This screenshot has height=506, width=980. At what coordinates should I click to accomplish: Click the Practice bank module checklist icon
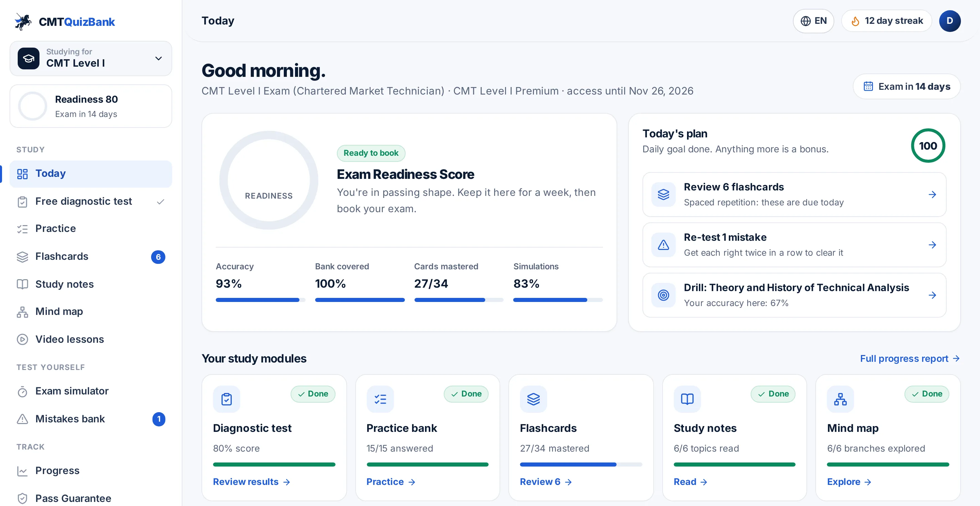coord(380,399)
